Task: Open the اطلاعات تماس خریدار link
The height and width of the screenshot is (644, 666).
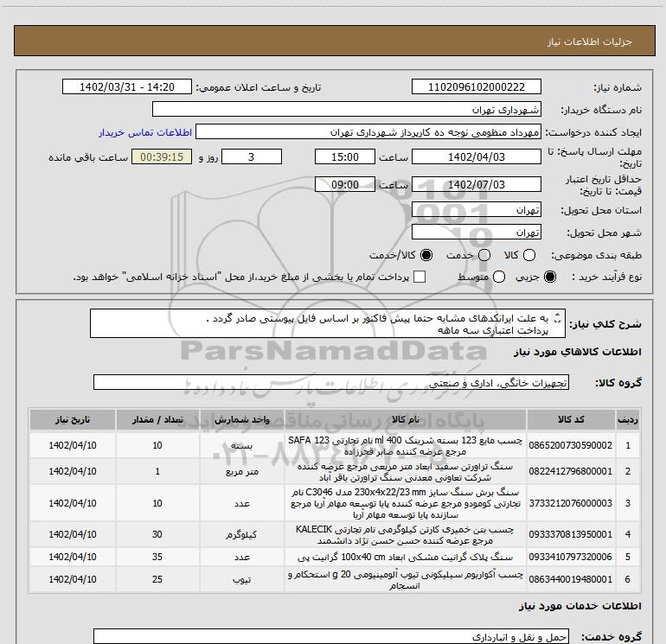Action: [145, 132]
